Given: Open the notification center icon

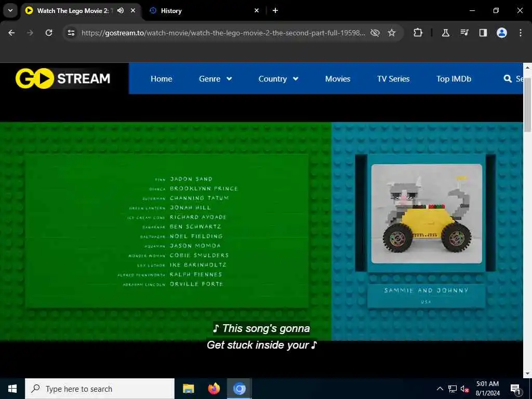Looking at the screenshot, I should point(515,389).
